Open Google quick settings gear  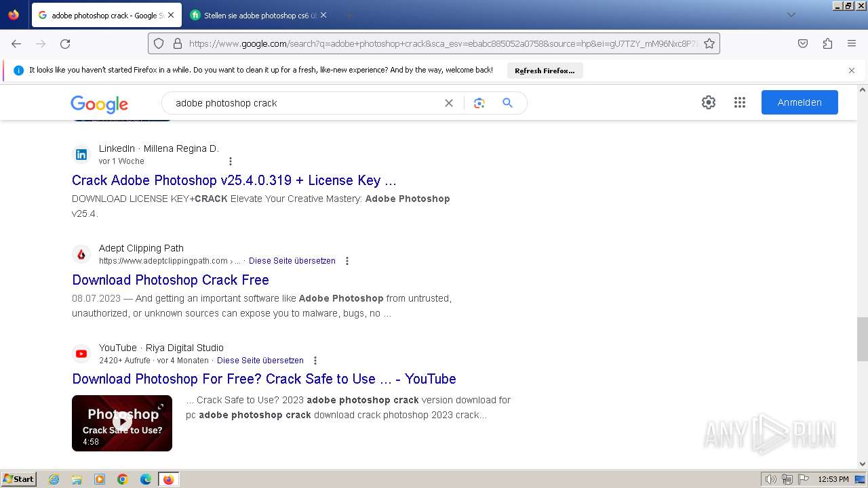[x=709, y=102]
